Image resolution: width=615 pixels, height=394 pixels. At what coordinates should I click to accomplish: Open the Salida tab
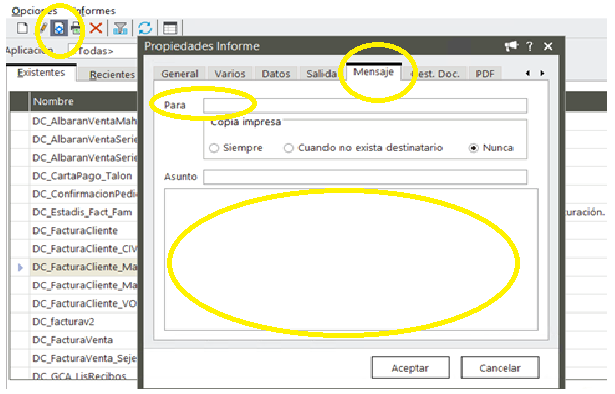point(321,73)
